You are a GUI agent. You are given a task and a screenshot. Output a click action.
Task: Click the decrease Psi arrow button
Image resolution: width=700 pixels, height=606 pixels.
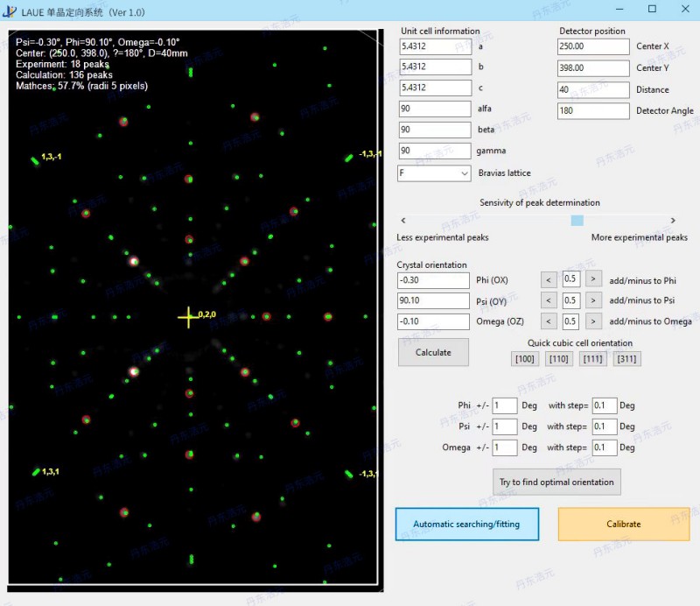tap(549, 300)
